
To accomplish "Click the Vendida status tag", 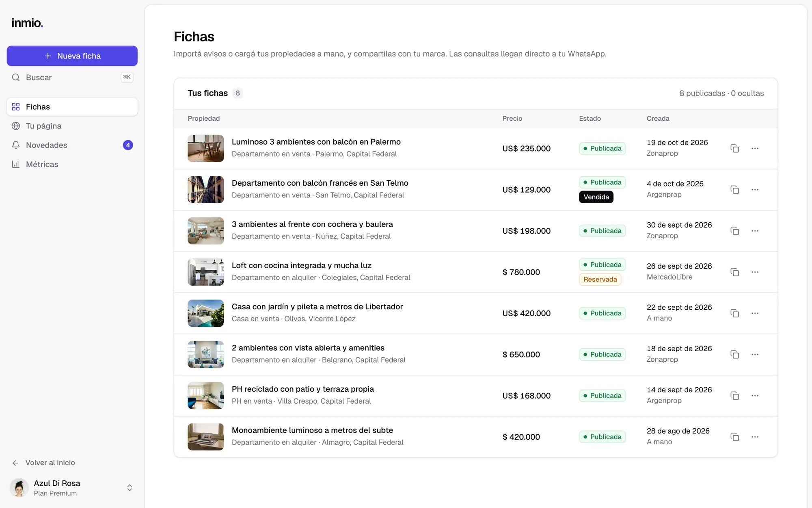I will [x=596, y=197].
